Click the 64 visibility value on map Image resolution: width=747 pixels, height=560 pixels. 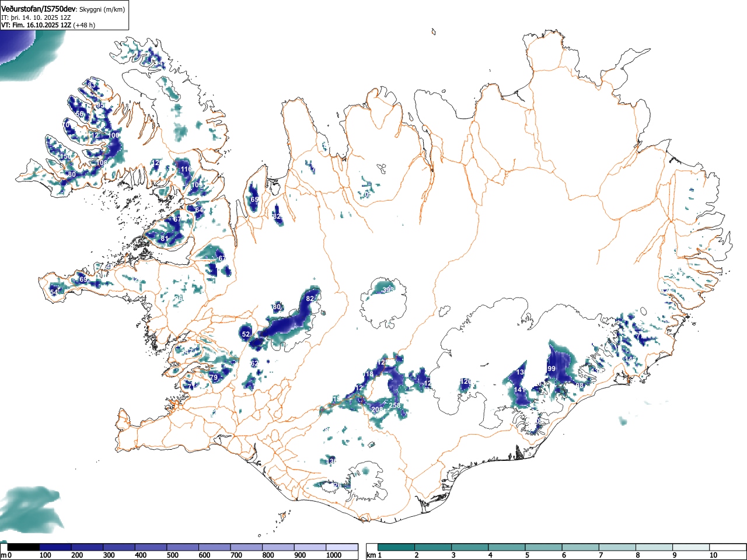(199, 210)
